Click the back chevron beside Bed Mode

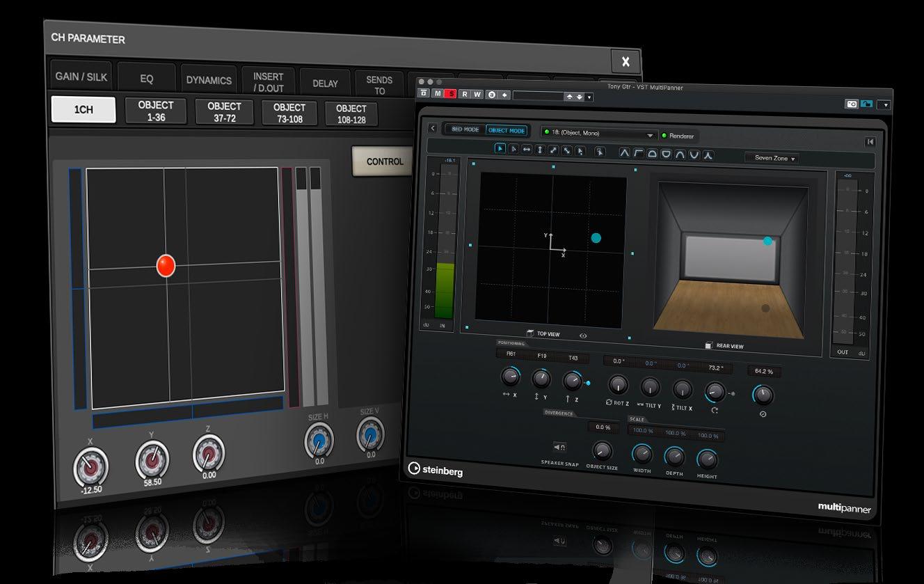point(433,128)
